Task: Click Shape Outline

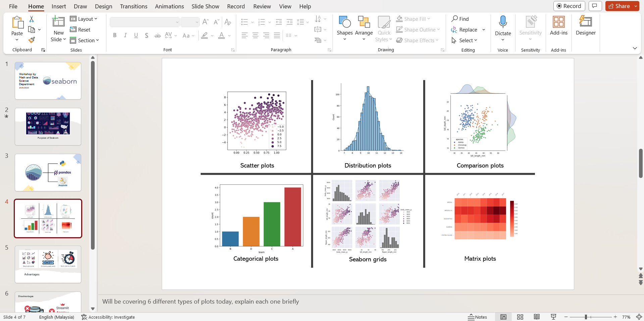Action: 418,30
